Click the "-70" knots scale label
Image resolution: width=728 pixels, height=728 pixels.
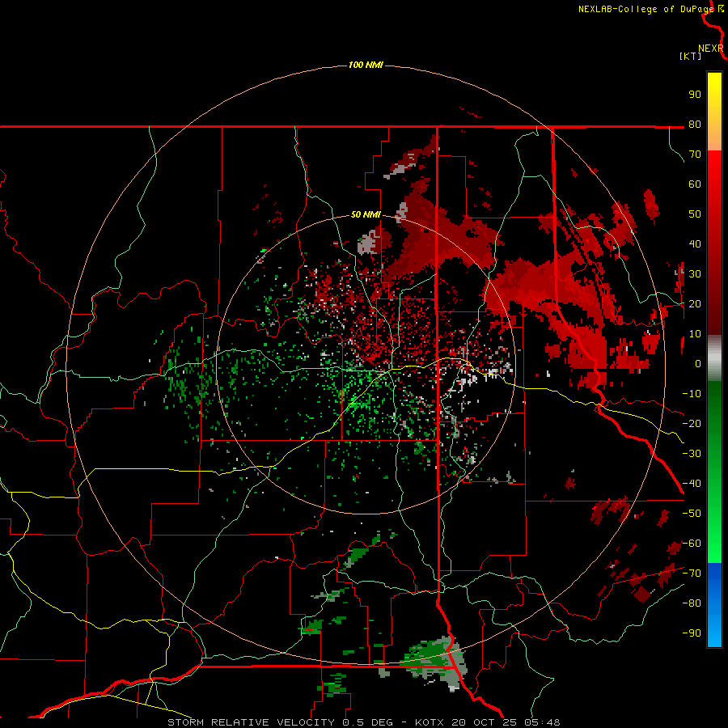(692, 574)
